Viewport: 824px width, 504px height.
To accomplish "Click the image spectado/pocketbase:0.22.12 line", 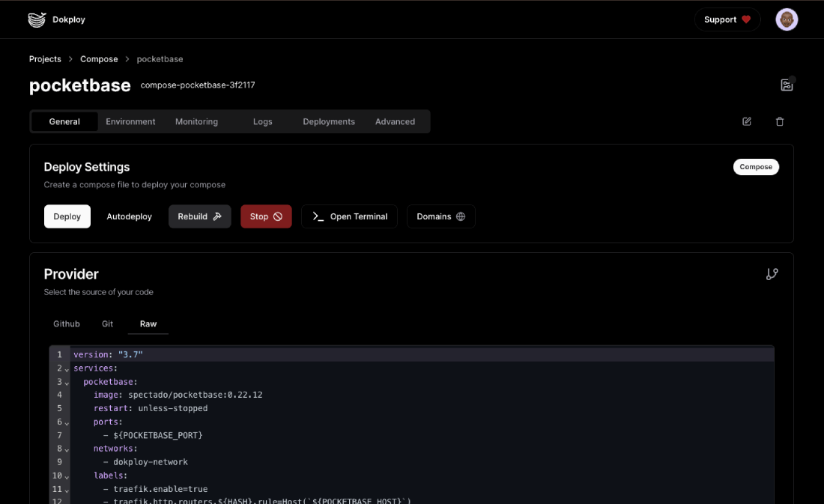I will (178, 395).
